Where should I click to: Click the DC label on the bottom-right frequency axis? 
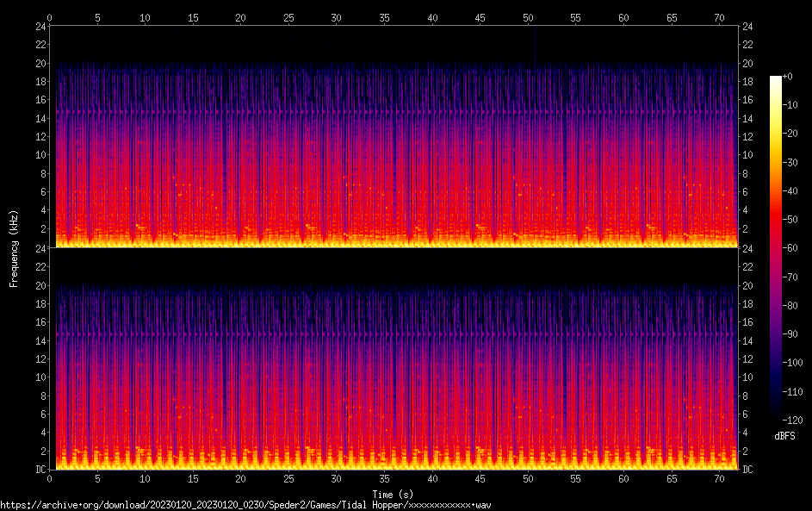coord(748,470)
